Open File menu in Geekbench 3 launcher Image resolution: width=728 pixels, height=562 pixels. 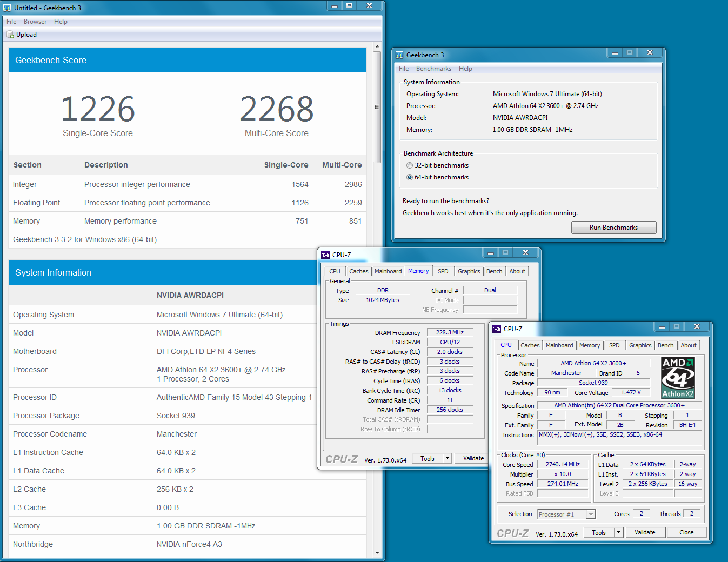click(x=404, y=69)
